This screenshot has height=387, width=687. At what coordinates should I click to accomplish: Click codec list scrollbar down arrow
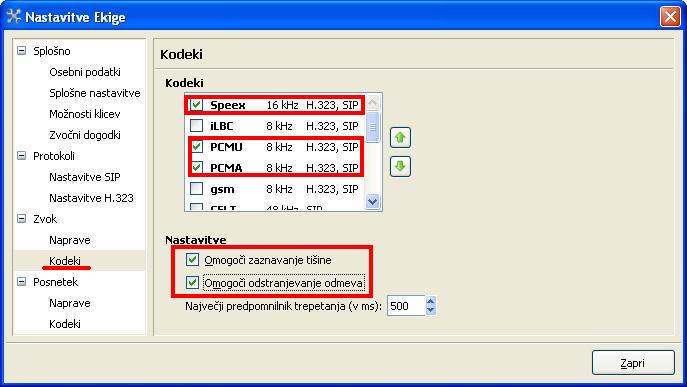(372, 202)
